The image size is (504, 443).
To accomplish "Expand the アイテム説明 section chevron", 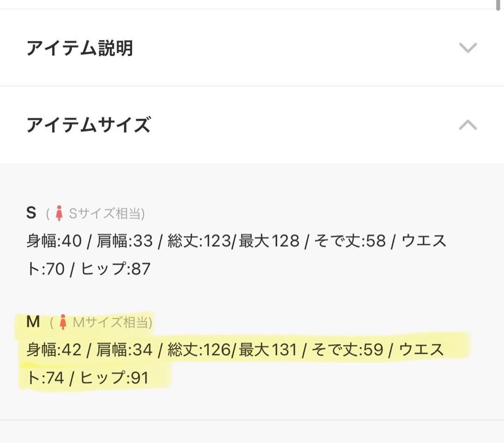I will click(468, 48).
